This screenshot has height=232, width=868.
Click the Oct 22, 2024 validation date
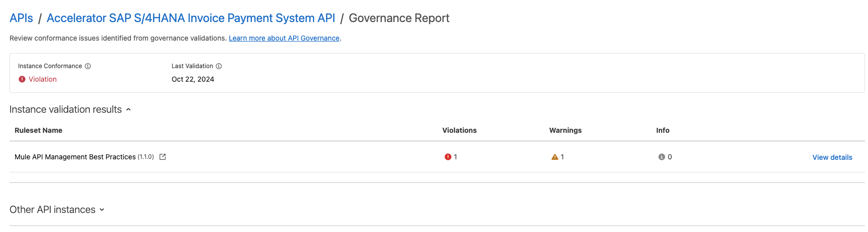[x=193, y=79]
